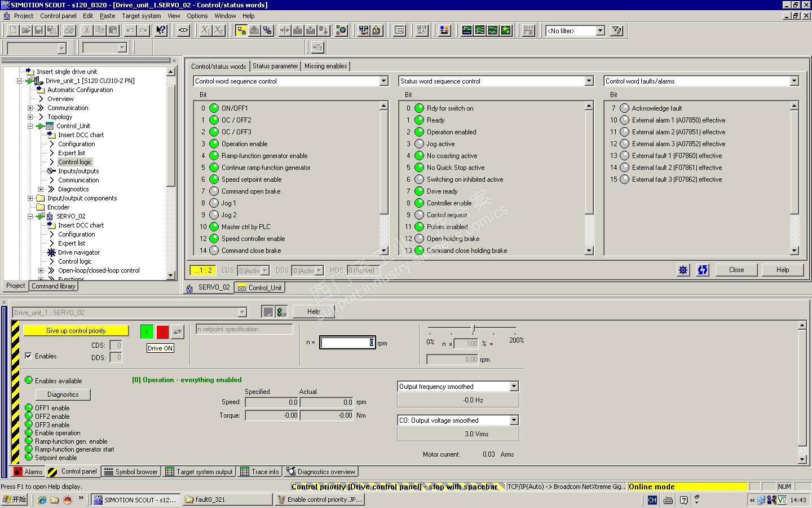This screenshot has height=508, width=812.
Task: Toggle the Enables checkbox
Action: click(29, 356)
